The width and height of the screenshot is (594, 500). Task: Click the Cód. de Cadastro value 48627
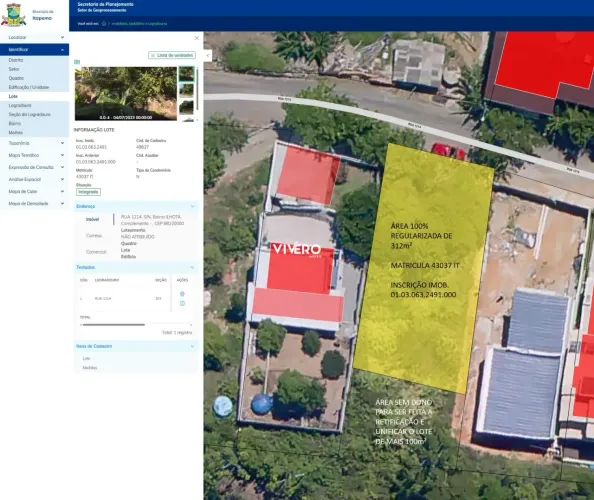pos(142,147)
